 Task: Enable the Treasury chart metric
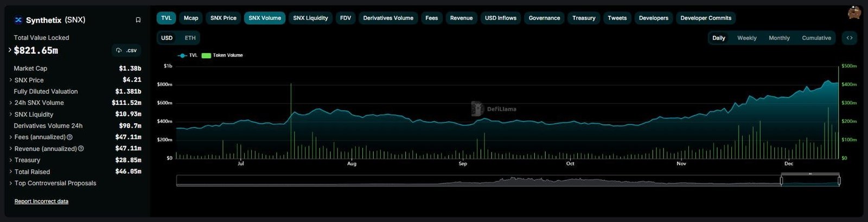coord(584,18)
